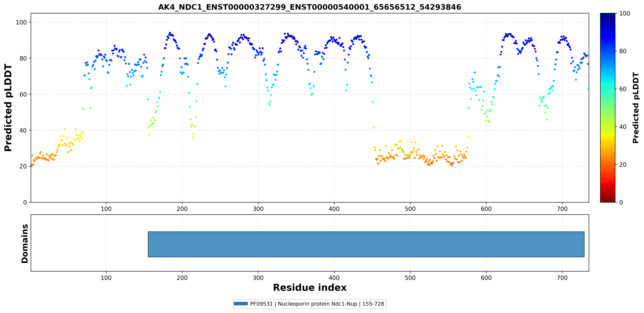Click the colorbar tick label 100

pos(624,14)
